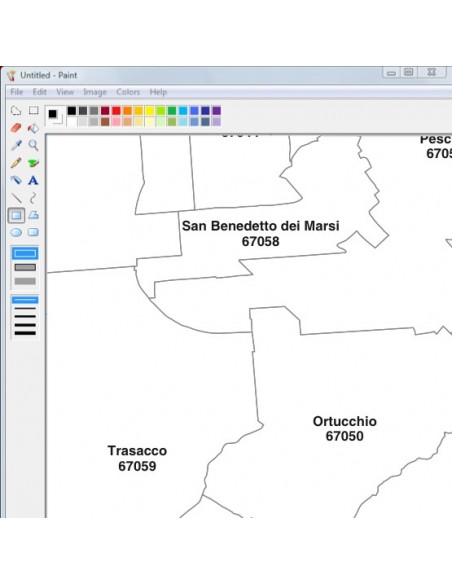The image size is (452, 584).
Task: Click the highlighted Rectangle shape tool
Action: point(16,215)
